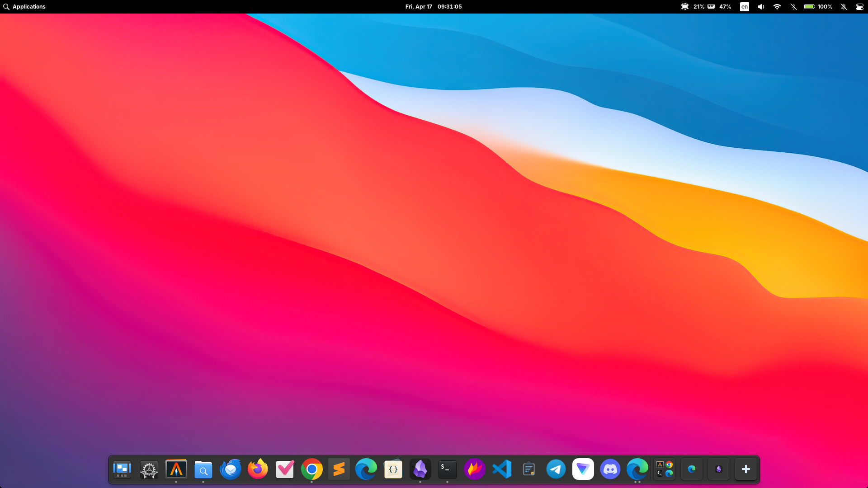
Task: Open Google Chrome from the dock
Action: [312, 469]
